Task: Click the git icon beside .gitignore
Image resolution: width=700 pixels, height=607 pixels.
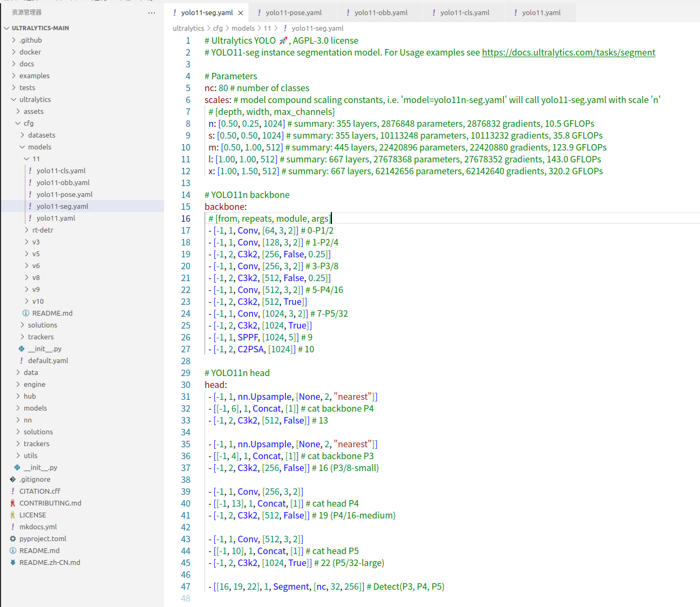Action: 13,479
